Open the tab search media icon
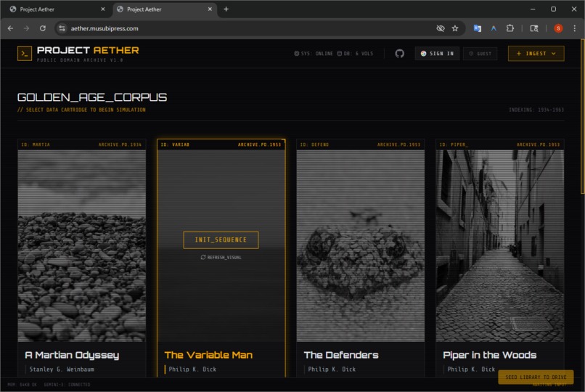 coord(534,28)
